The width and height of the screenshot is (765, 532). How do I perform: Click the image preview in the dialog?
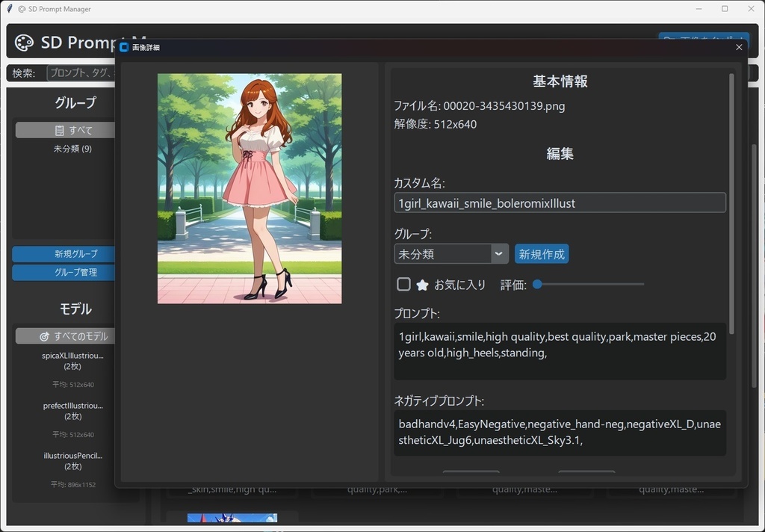pyautogui.click(x=249, y=188)
